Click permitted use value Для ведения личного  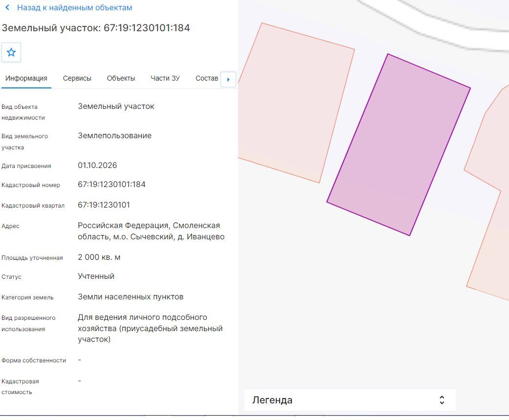(150, 328)
